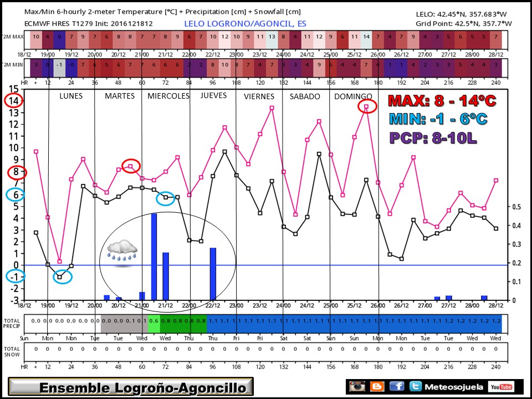Select the SABADO day label
The width and height of the screenshot is (532, 399).
tap(305, 96)
